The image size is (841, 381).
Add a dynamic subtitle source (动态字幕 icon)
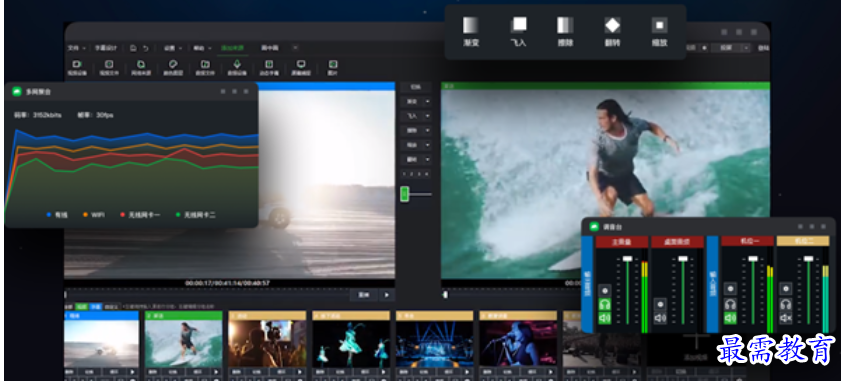click(x=269, y=64)
